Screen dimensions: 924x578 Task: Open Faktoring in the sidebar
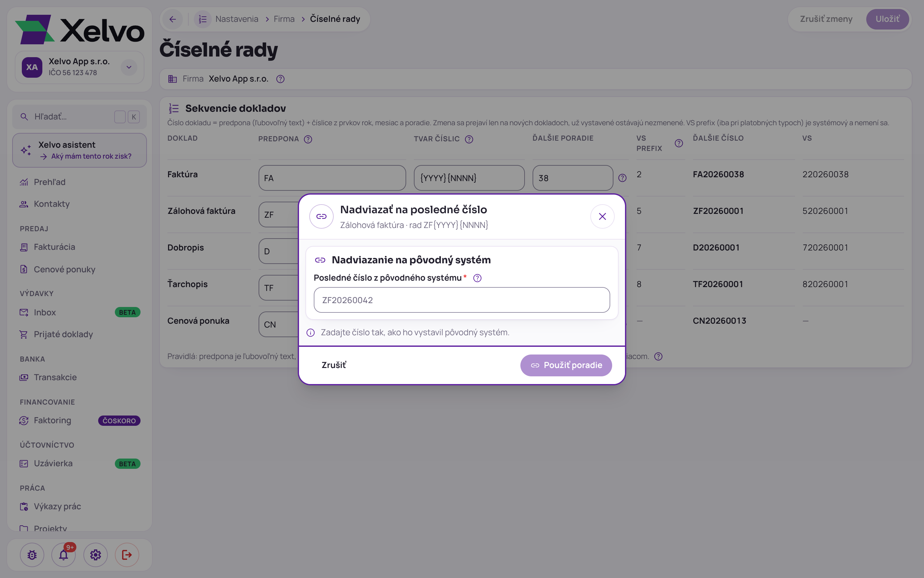click(80, 421)
